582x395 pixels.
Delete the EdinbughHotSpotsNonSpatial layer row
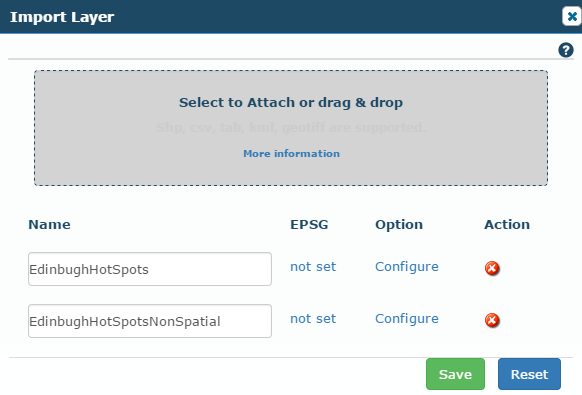pos(492,320)
